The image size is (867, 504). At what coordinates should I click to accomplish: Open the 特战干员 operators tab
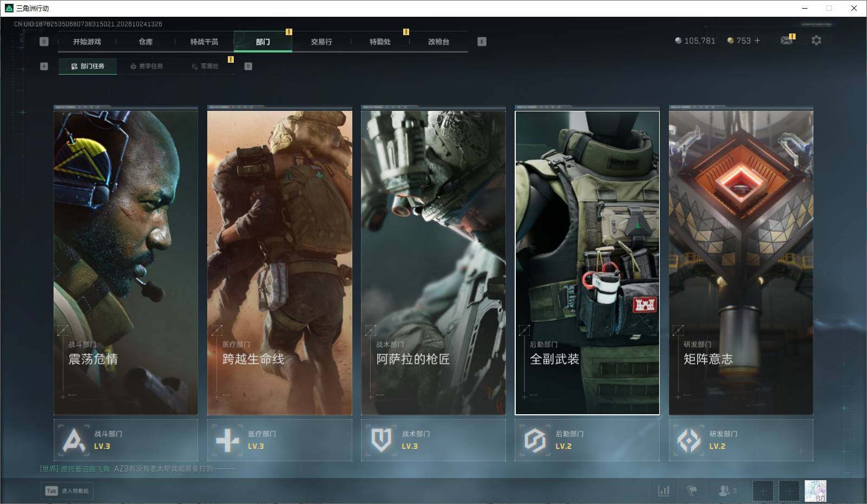pyautogui.click(x=204, y=42)
